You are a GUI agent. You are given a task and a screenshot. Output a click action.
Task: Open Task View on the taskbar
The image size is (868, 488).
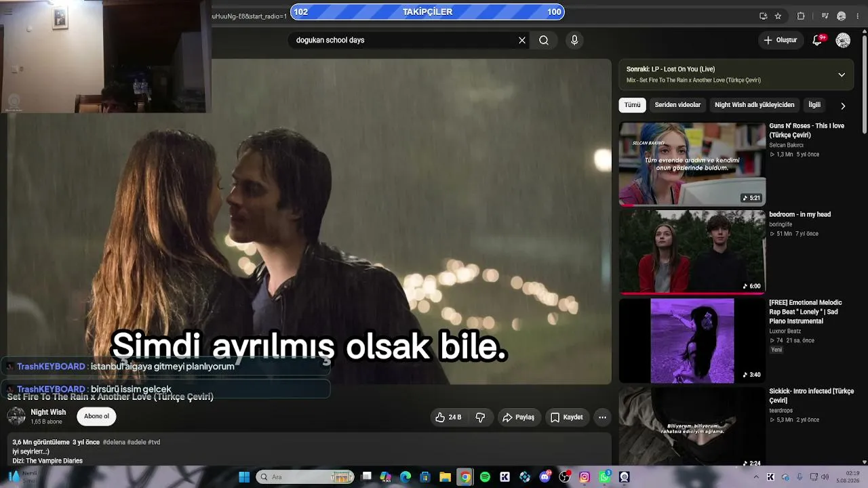click(x=367, y=477)
